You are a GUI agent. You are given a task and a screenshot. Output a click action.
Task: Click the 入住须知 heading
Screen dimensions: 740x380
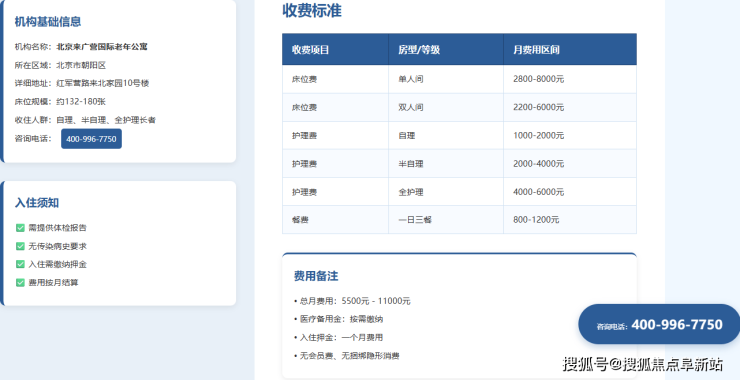[37, 203]
